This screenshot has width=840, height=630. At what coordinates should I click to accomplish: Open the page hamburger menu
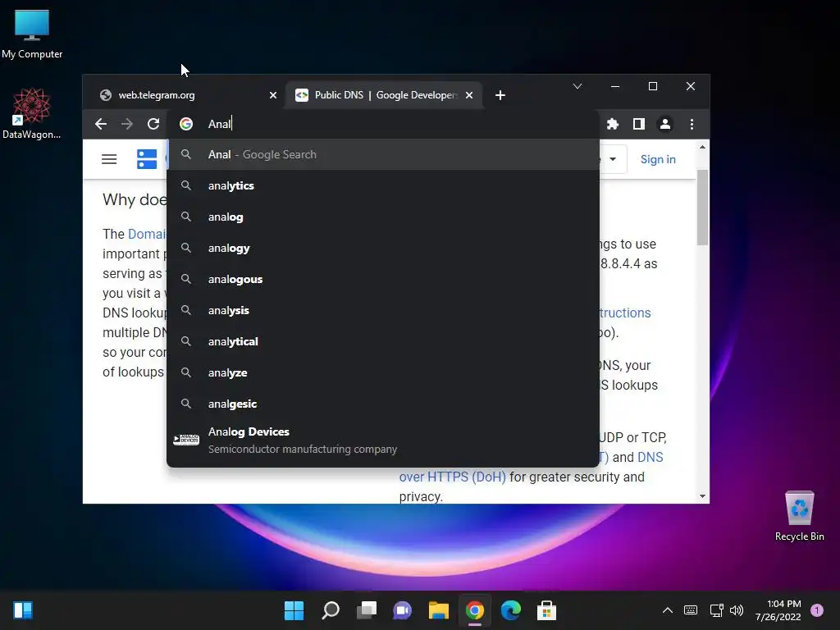pyautogui.click(x=109, y=159)
